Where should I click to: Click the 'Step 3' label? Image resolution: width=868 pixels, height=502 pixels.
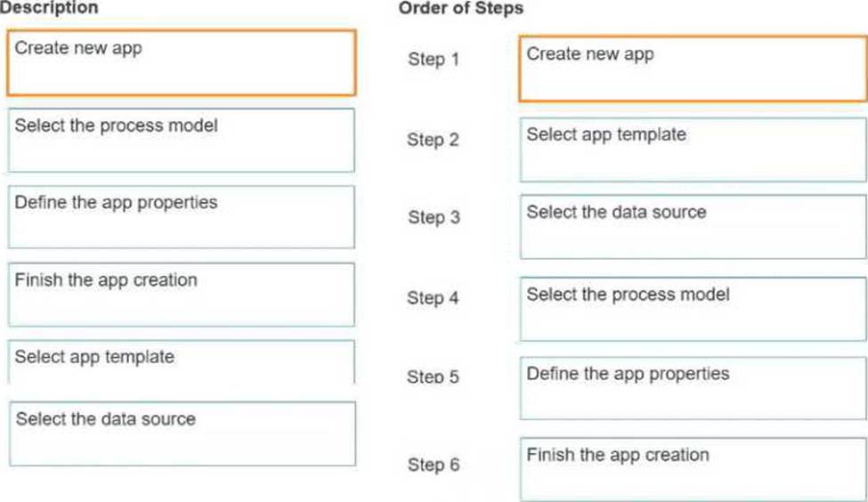(x=434, y=218)
